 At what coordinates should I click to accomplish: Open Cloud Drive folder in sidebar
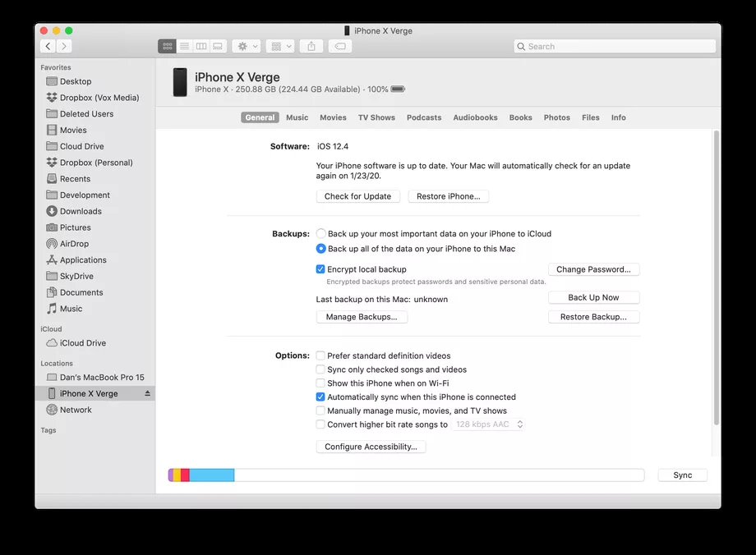[95, 146]
